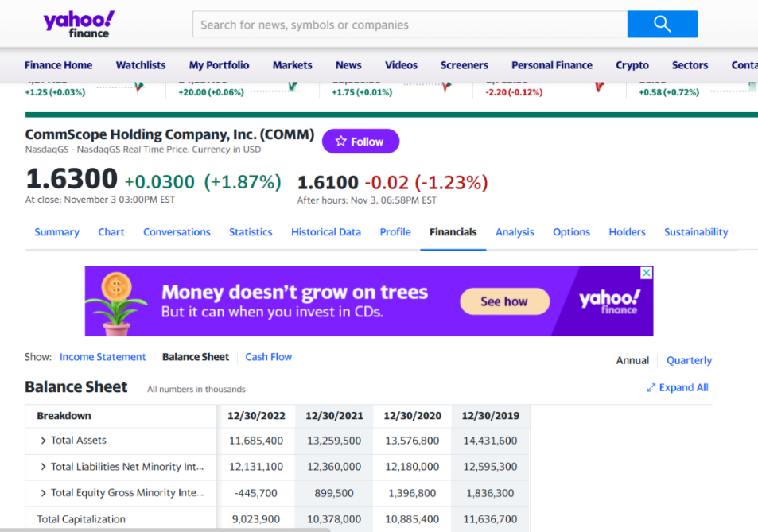Open the Conversations tab
Image resolution: width=758 pixels, height=532 pixels.
(177, 232)
